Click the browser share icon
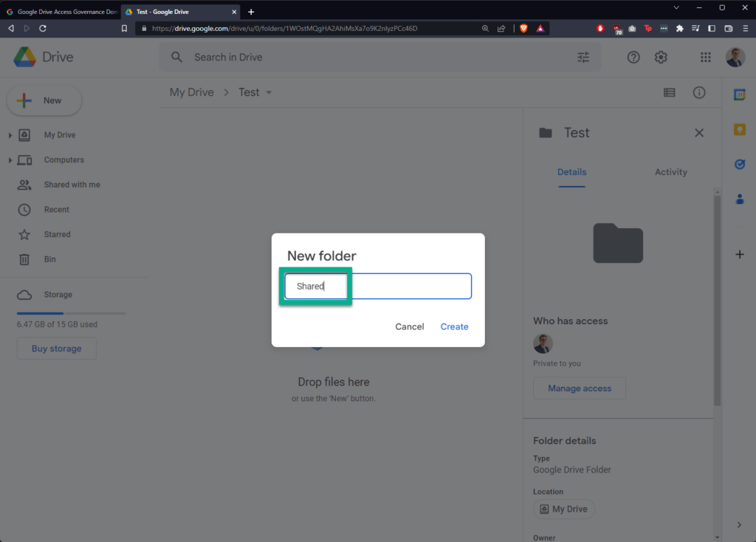 pyautogui.click(x=501, y=29)
